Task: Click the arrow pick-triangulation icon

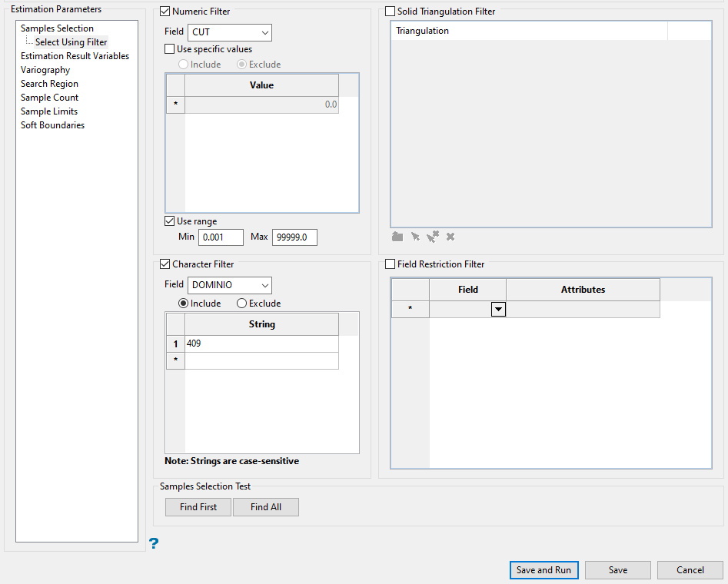Action: 415,237
